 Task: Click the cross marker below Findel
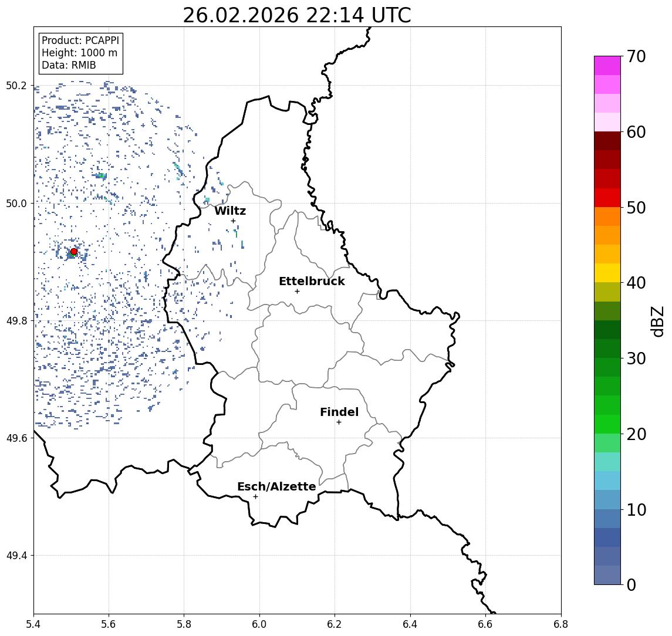click(x=339, y=422)
